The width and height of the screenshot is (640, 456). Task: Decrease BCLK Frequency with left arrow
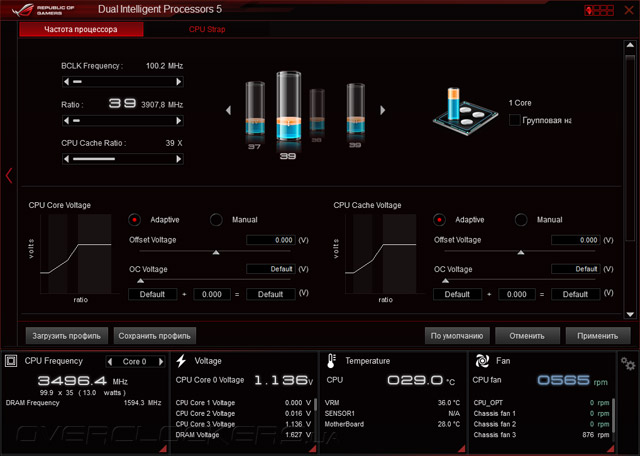pos(67,82)
